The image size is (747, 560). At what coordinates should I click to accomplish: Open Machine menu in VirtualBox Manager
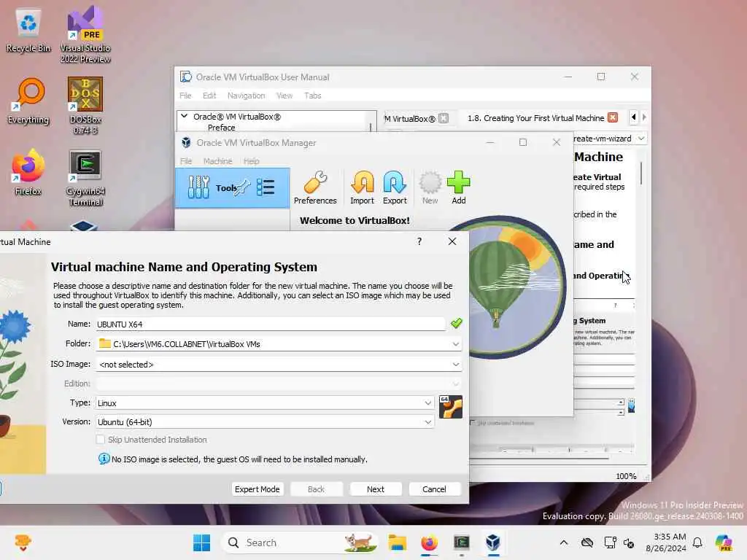[217, 161]
